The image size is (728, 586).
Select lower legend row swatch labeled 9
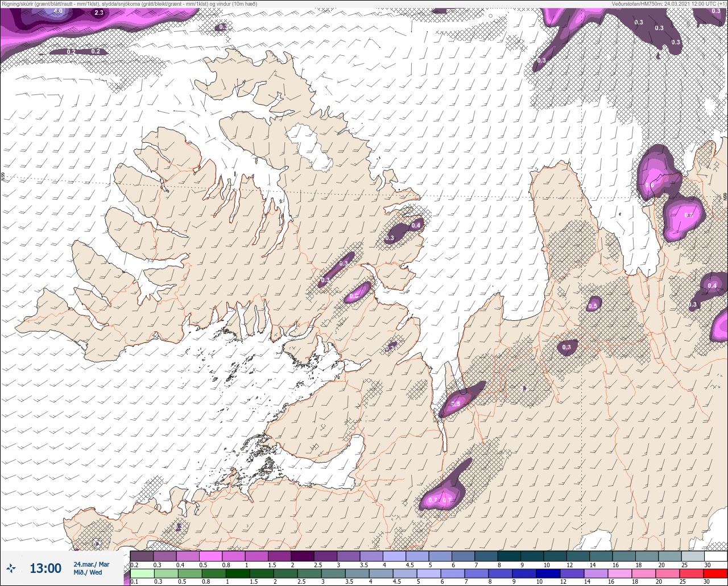[523, 573]
